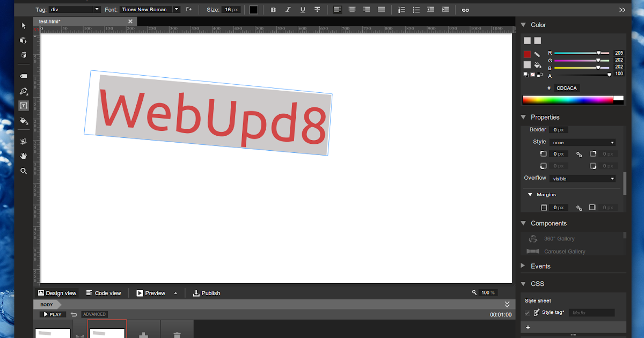Switch to the Code view tab
Image resolution: width=644 pixels, height=338 pixels.
point(104,293)
